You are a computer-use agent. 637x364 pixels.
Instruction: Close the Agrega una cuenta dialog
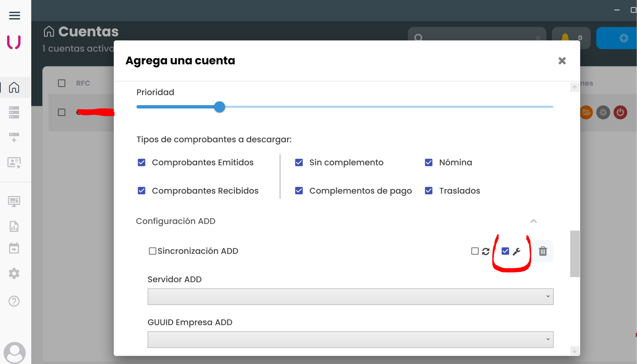click(562, 61)
